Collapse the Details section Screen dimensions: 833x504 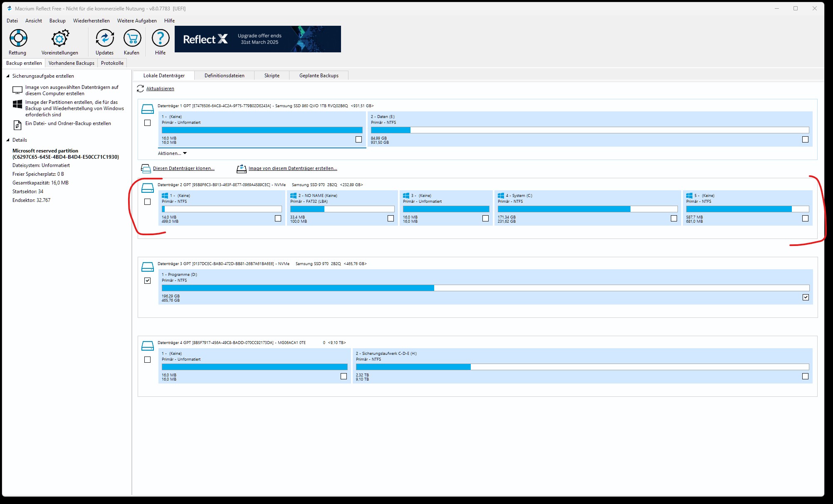7,140
